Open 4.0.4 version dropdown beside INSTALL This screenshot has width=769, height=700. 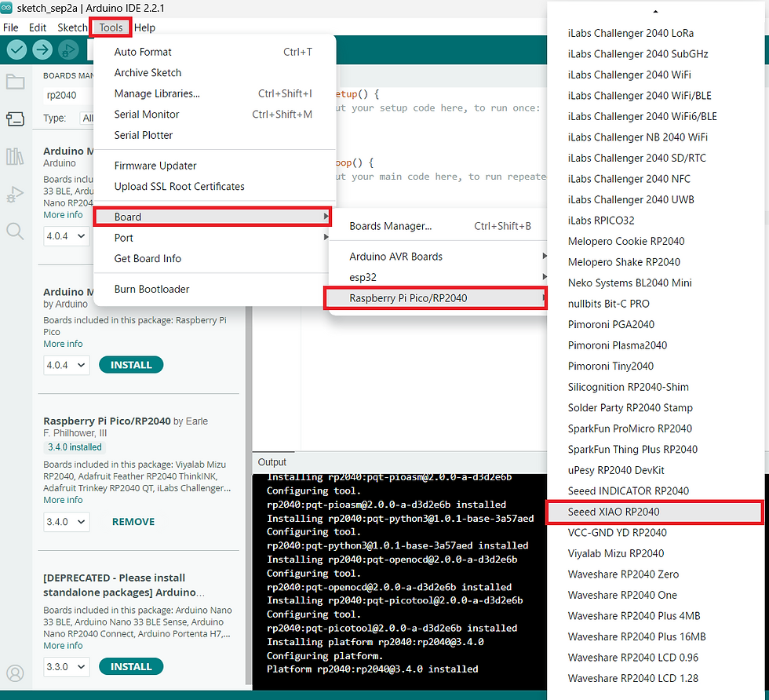[66, 365]
